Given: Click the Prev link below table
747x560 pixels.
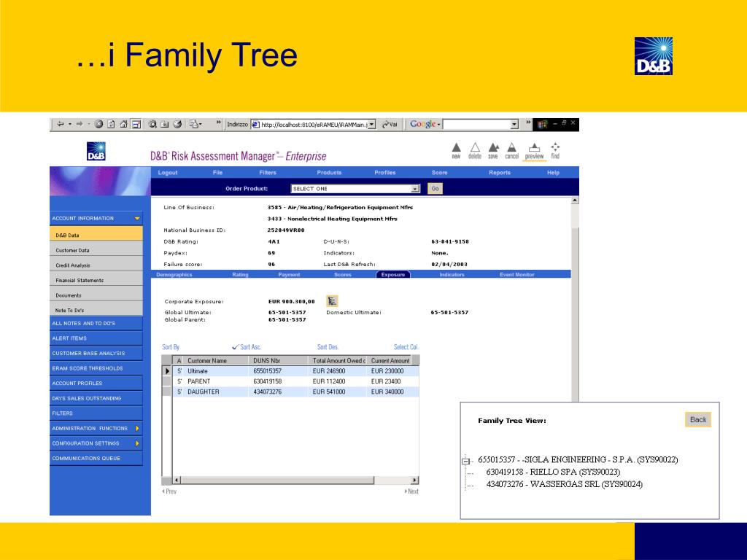Looking at the screenshot, I should (169, 491).
